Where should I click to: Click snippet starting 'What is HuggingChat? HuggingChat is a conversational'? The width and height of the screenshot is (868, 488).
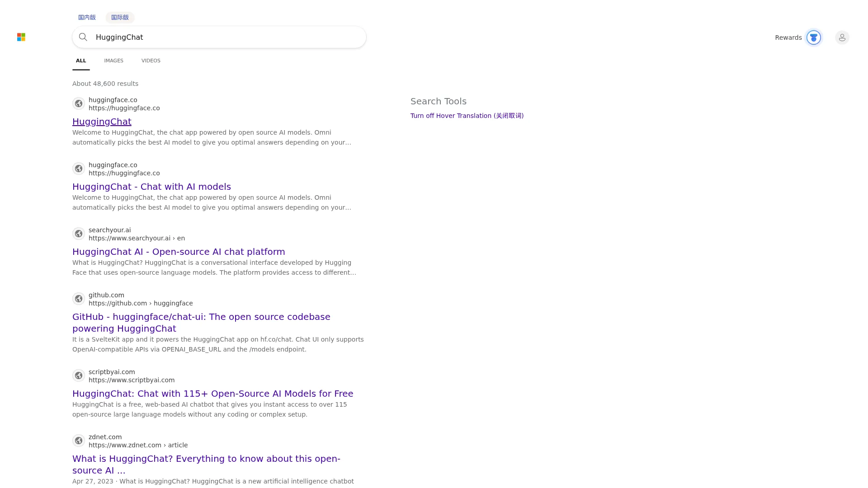pos(214,267)
